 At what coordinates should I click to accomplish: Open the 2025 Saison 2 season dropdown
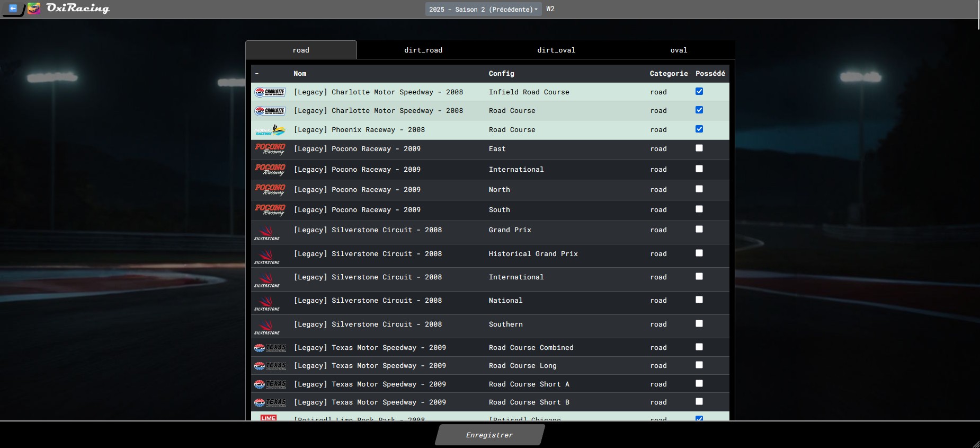(483, 9)
